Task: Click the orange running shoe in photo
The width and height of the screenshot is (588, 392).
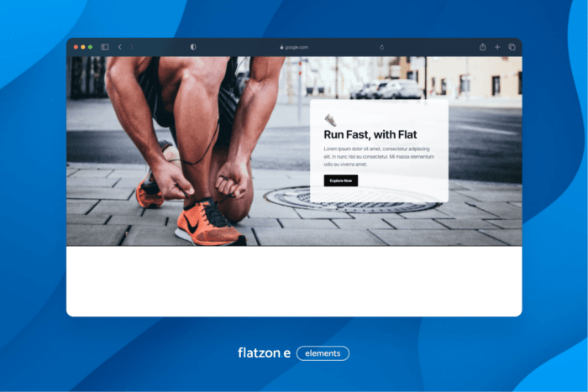Action: coord(206,223)
